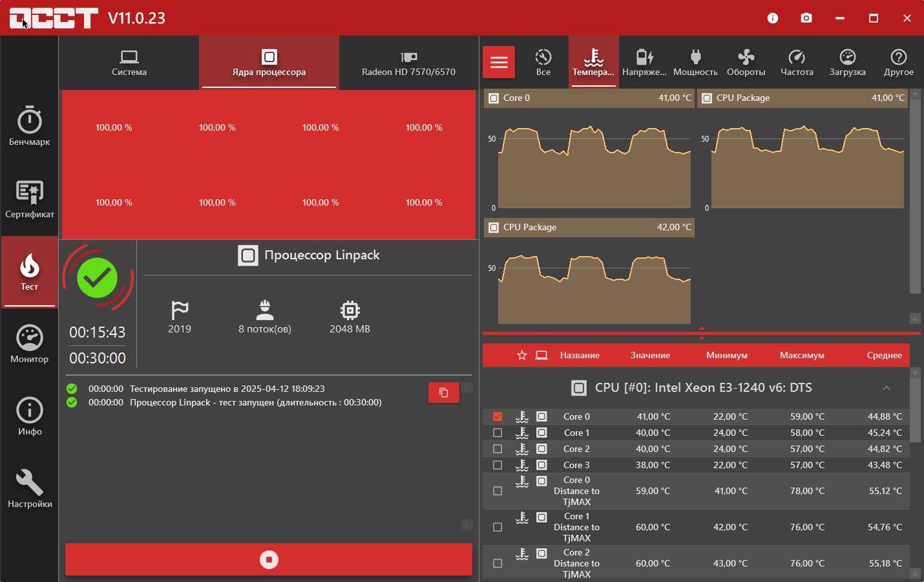Select the Температура sensors tab
Image resolution: width=924 pixels, height=582 pixels.
coord(594,62)
